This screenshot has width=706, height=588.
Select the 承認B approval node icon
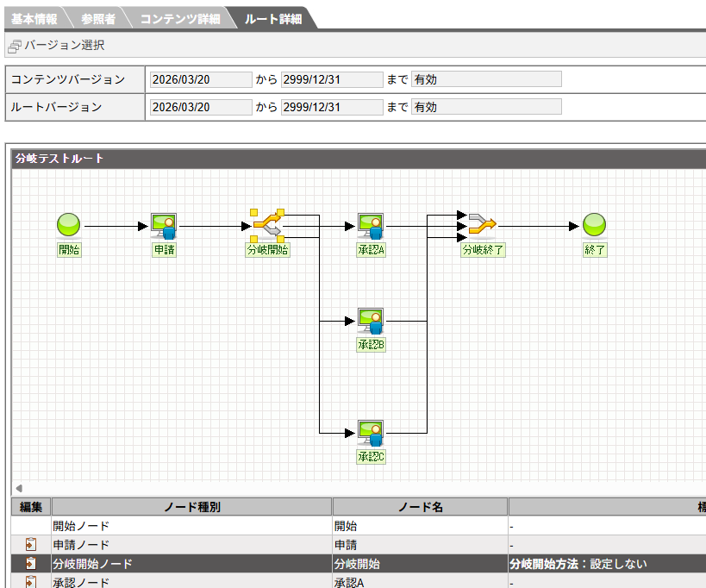[x=371, y=321]
